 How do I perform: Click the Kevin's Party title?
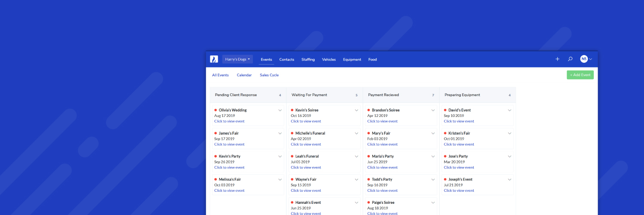point(230,157)
